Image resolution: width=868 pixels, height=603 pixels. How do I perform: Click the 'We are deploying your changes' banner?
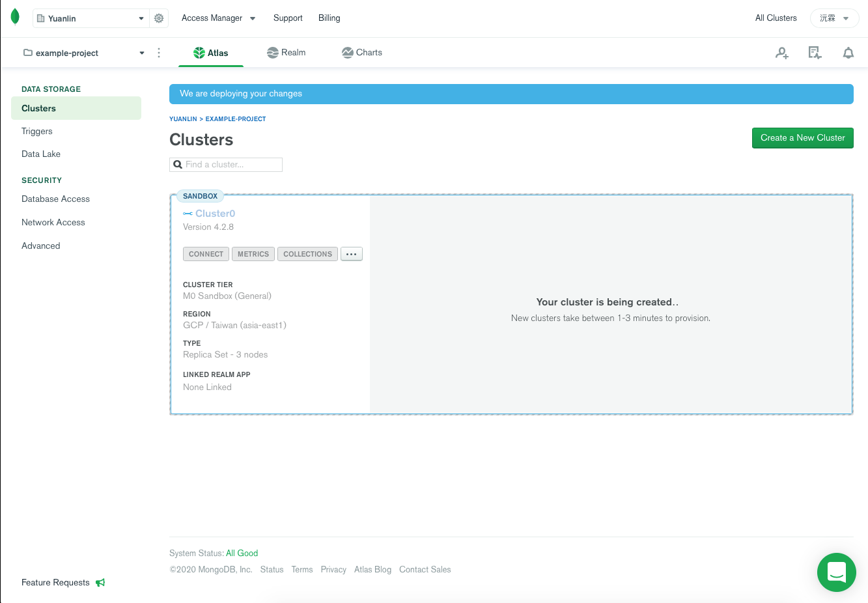[x=511, y=94]
